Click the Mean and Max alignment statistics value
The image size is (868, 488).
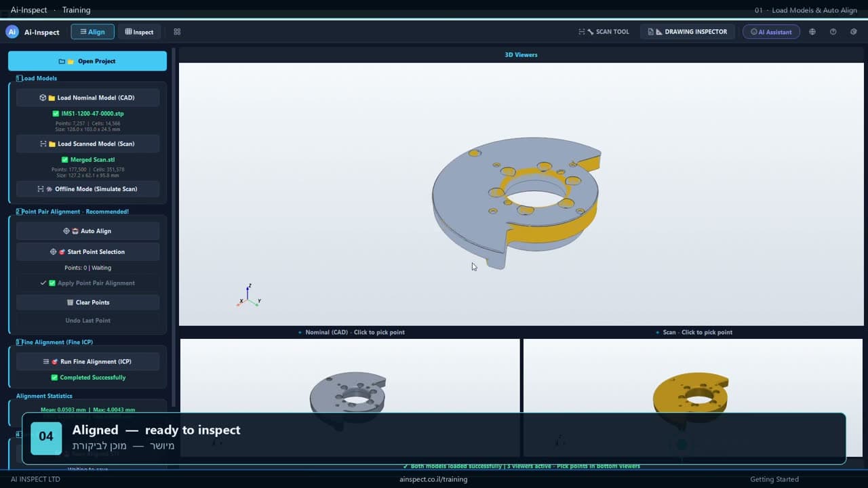[x=87, y=409]
